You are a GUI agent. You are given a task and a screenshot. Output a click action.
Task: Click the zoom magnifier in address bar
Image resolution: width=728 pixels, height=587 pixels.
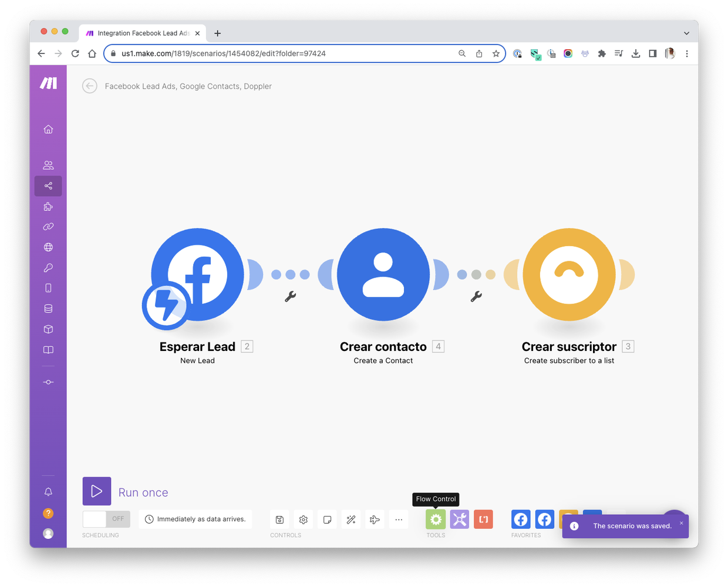pos(462,53)
